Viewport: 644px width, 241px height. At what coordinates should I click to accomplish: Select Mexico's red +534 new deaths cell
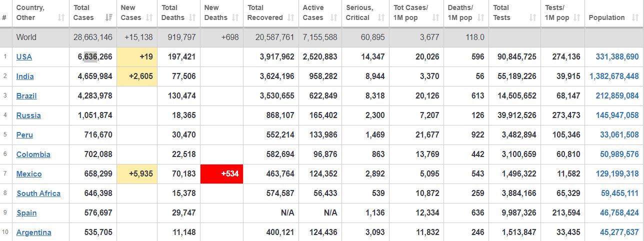(222, 174)
